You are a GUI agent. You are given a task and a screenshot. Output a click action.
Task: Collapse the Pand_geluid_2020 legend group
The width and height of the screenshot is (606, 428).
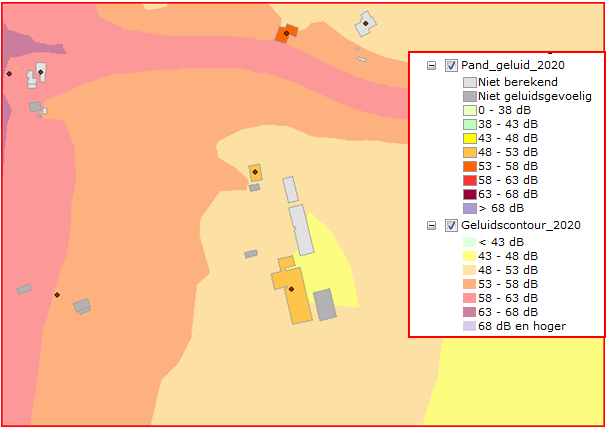pos(431,66)
